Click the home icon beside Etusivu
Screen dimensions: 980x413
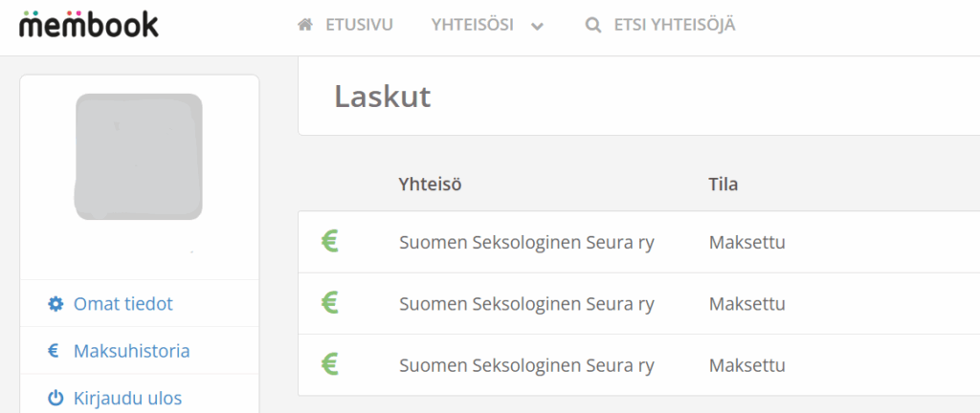305,26
